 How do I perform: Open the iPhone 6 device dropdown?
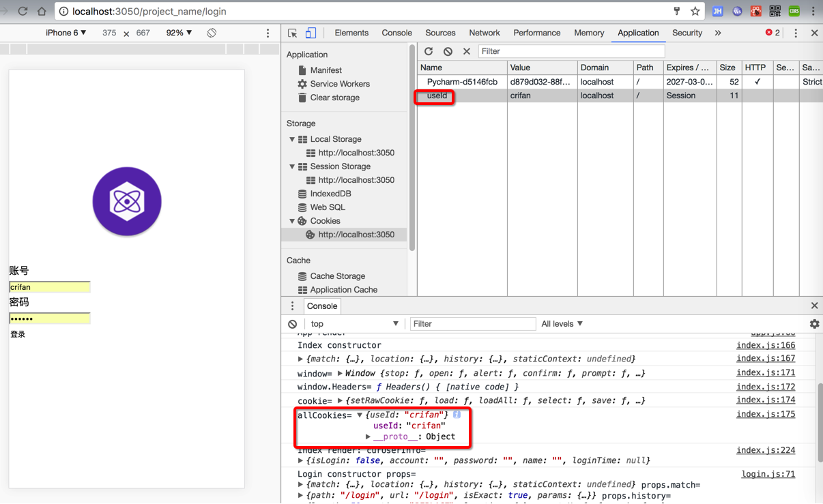(x=66, y=33)
